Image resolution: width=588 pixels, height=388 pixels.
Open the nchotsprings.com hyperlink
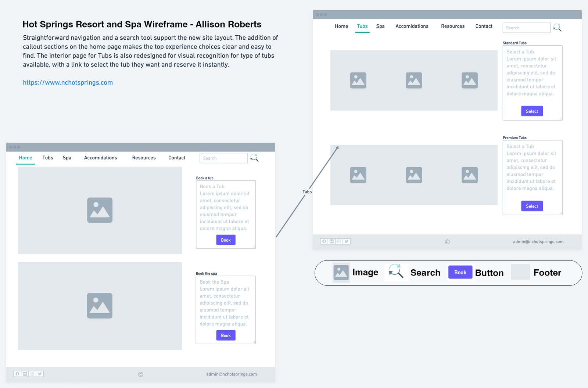tap(68, 82)
